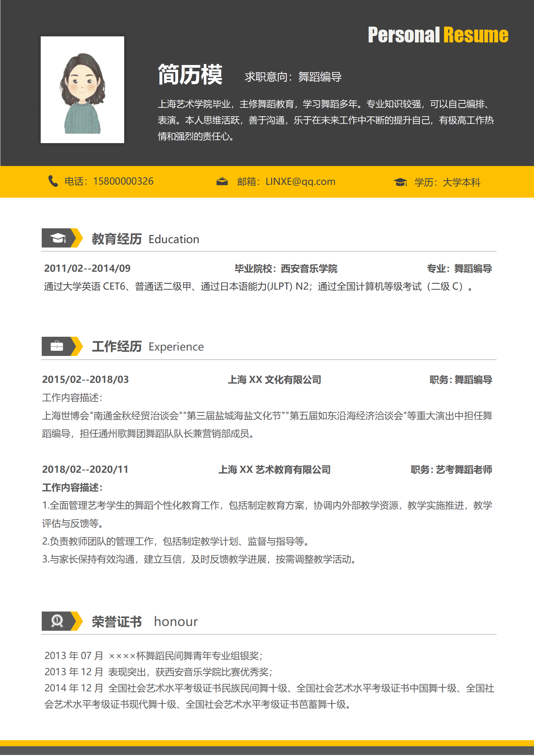Screen dimensions: 534x756
Task: Click the phone number 15800000326
Action: tap(123, 181)
